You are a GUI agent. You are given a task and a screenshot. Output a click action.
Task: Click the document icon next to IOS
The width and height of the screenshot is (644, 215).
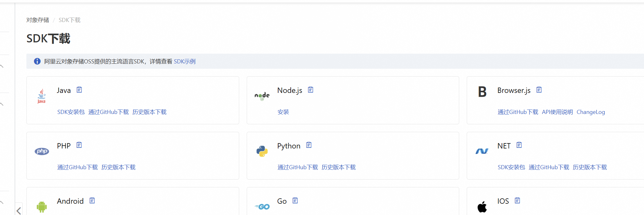tap(517, 201)
